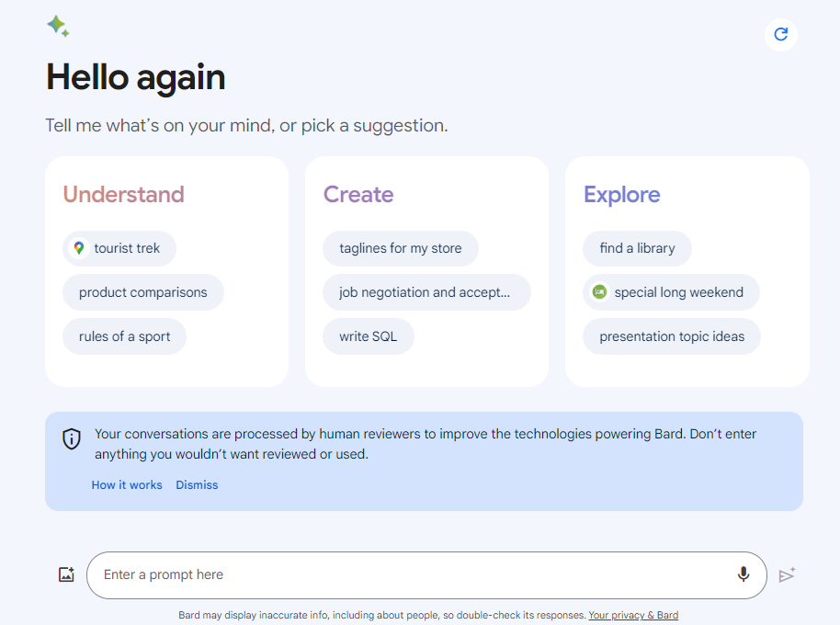Dismiss the privacy notice banner

point(197,484)
